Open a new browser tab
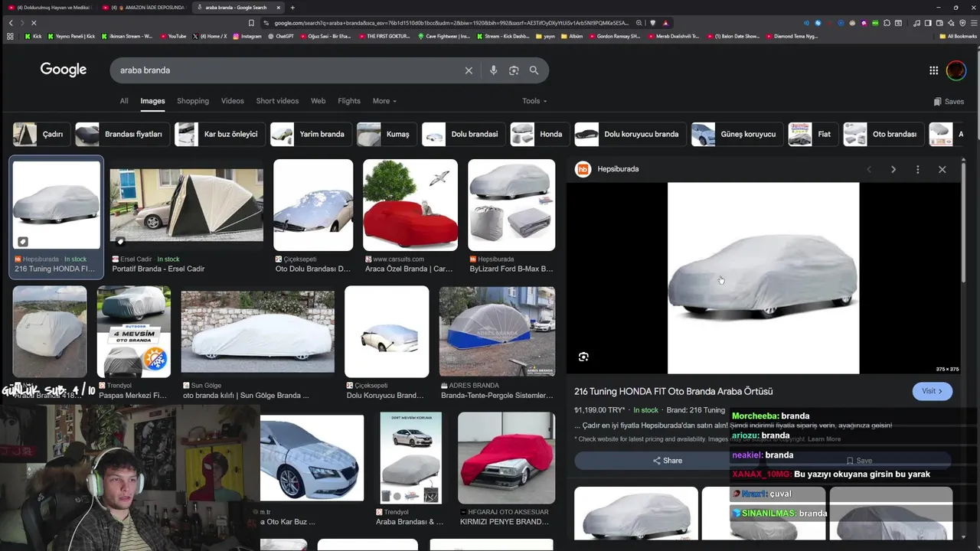 (x=292, y=8)
